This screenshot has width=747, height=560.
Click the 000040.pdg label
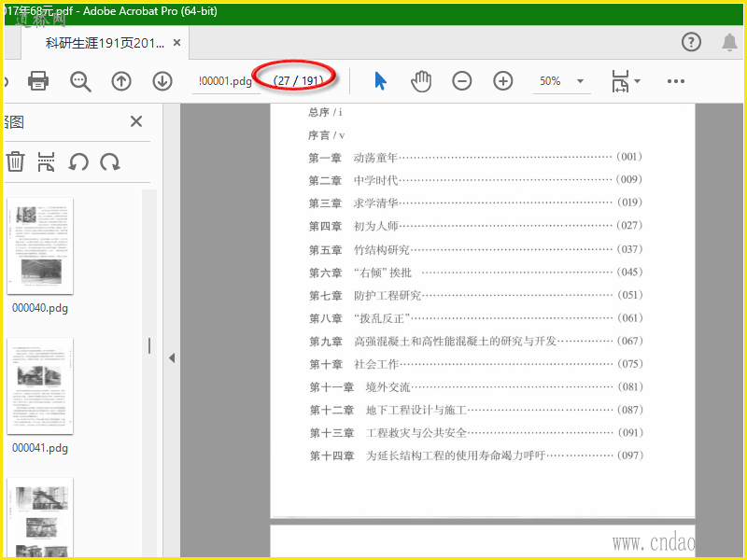coord(40,308)
